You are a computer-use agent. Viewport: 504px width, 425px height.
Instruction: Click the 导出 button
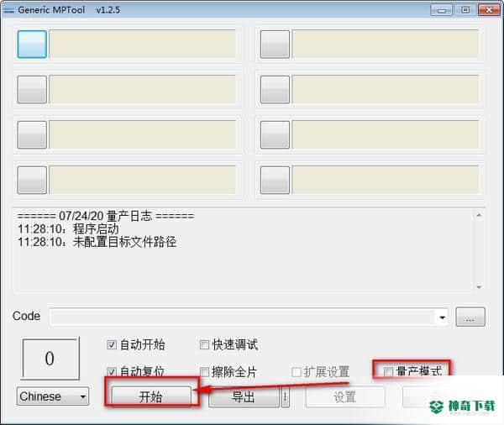[244, 396]
